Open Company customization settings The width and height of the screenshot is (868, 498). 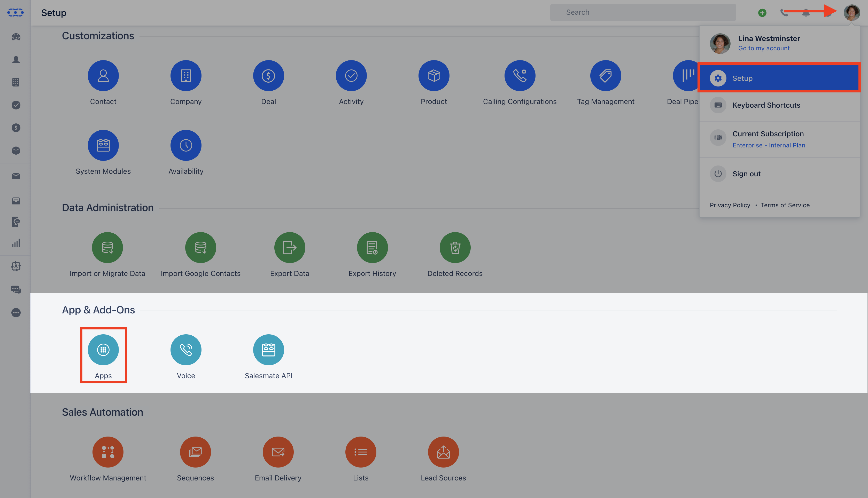tap(186, 76)
